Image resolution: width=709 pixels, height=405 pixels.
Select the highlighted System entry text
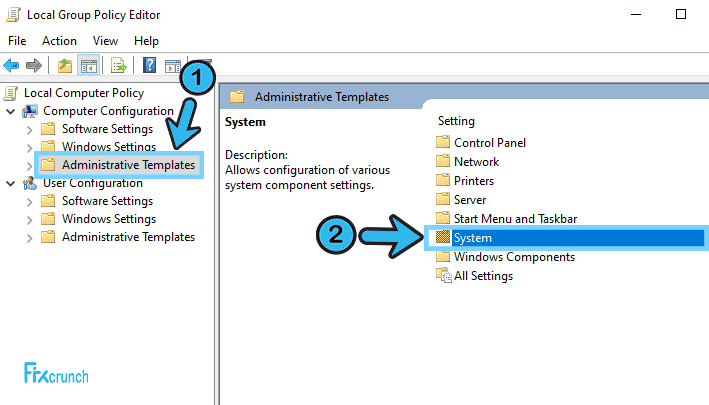[473, 238]
